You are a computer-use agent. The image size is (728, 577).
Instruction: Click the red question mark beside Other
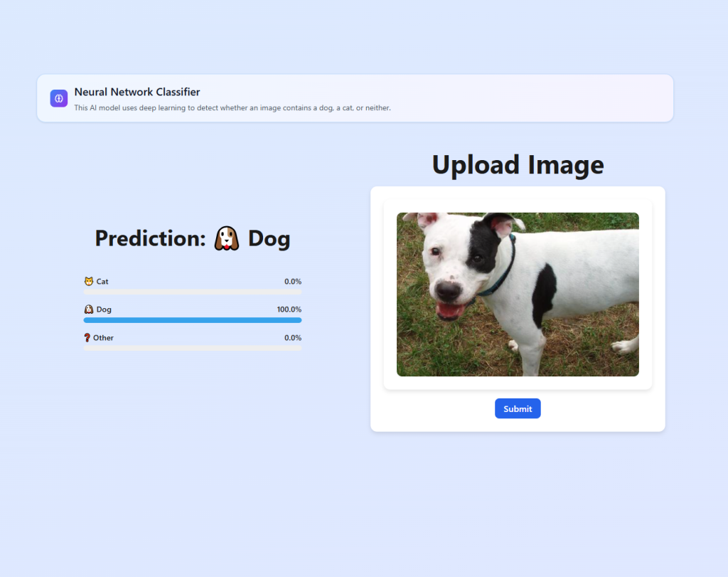coord(87,338)
